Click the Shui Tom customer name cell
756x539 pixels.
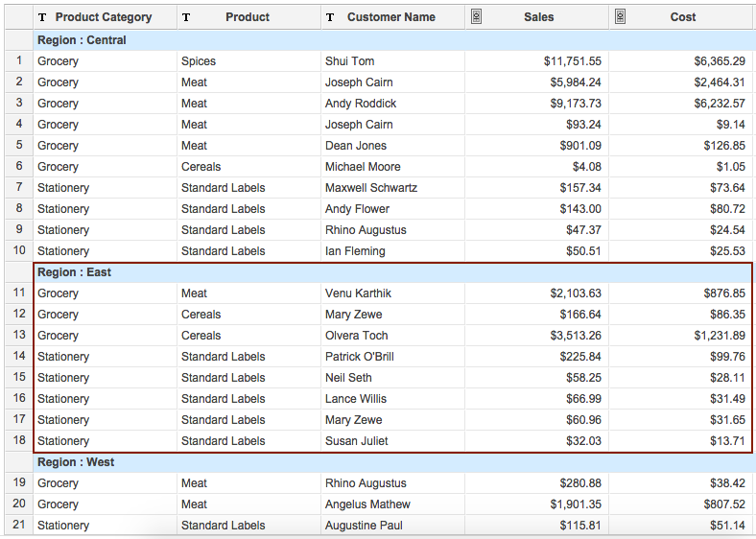pos(349,61)
